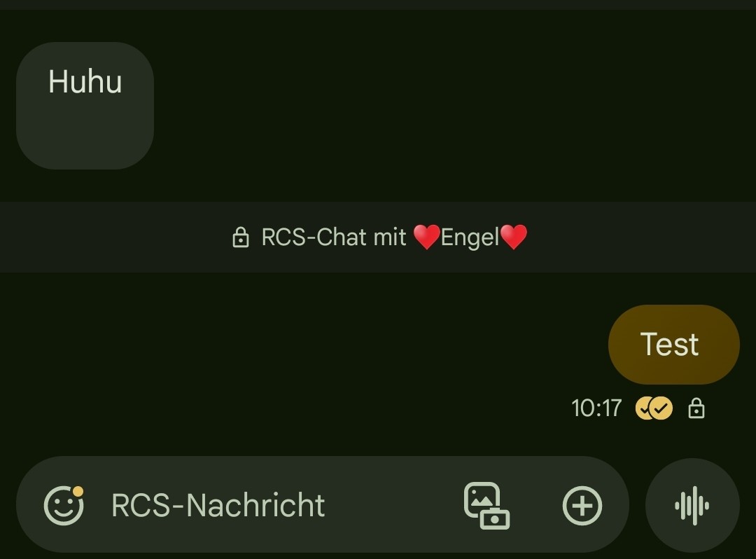Click the lock icon in the RCS-Chat banner

point(241,237)
